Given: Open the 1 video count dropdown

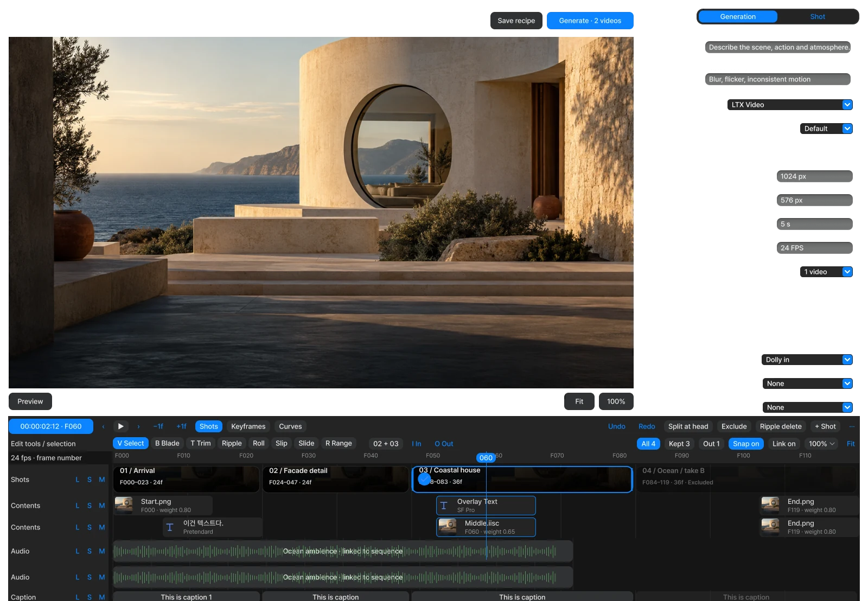Looking at the screenshot, I should click(x=826, y=272).
